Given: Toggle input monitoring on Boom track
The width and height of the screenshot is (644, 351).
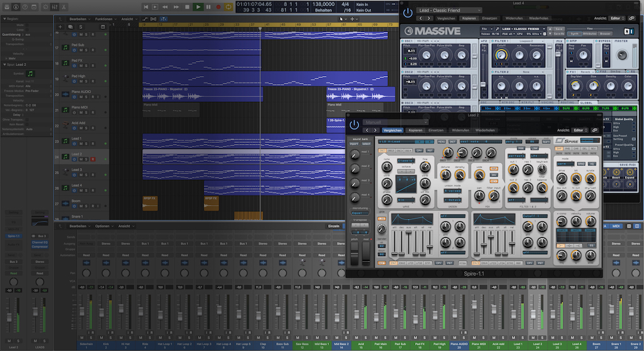Looking at the screenshot, I should click(x=97, y=206).
